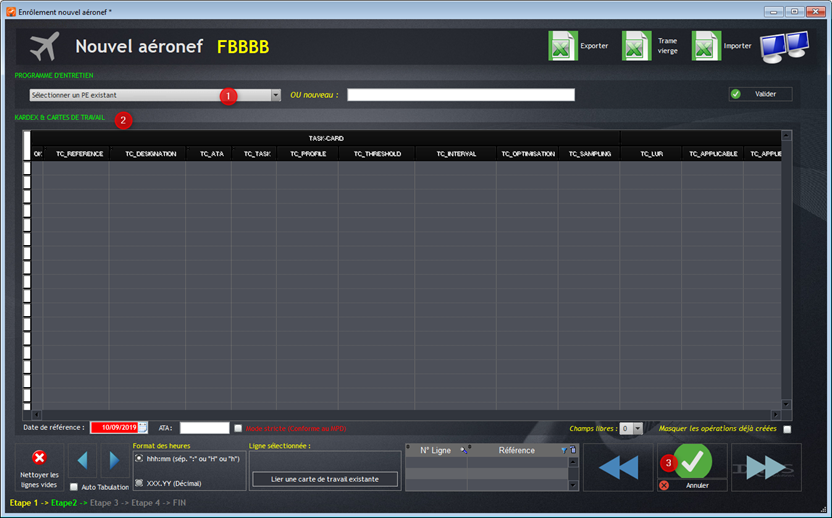This screenshot has height=518, width=832.
Task: Click the grid horizontal scrollbar left arrow
Action: (36, 415)
